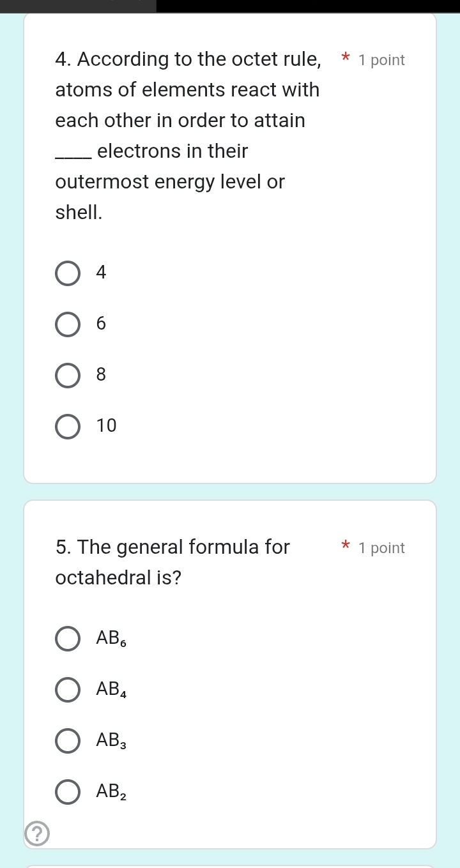
Task: Click the 1 point label on question 4
Action: [x=381, y=59]
